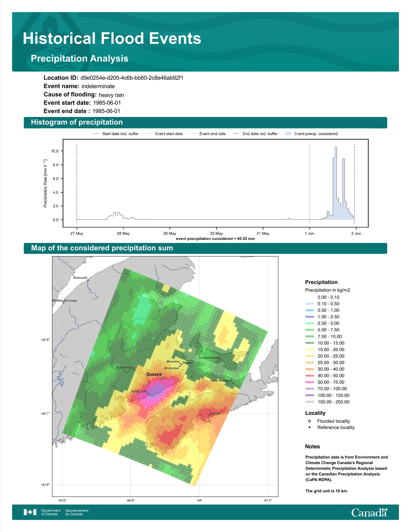
Task: Click the Histogram of precipitation section header
Action: (77, 122)
